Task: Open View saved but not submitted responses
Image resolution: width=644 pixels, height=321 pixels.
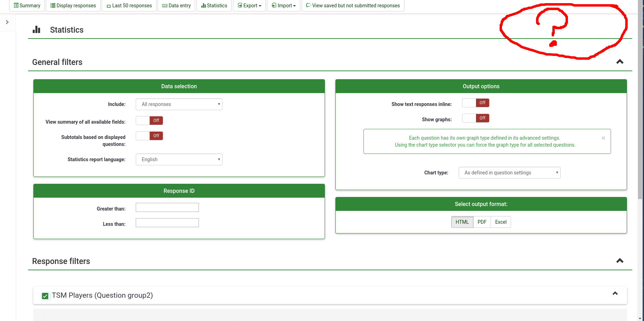Action: coord(353,6)
